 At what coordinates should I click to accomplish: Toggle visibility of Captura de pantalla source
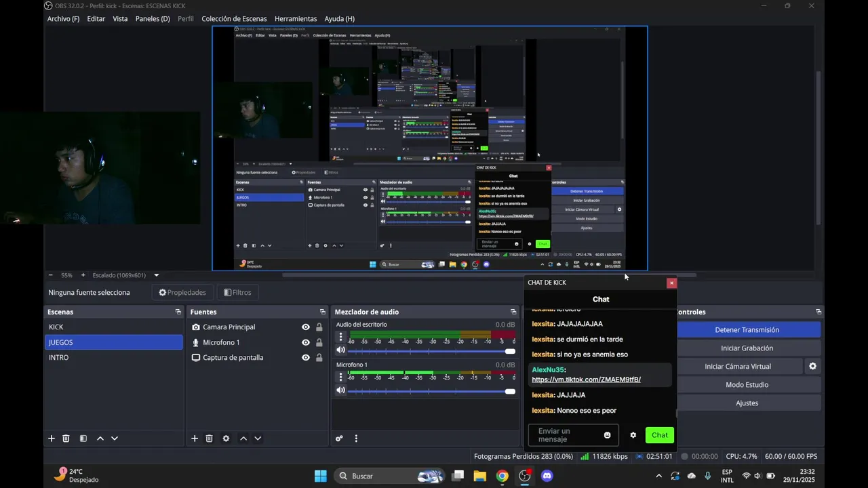306,357
